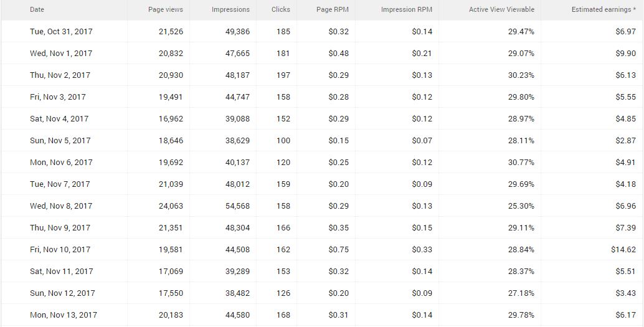644x327 pixels.
Task: Sort by Page views column header
Action: coord(166,9)
